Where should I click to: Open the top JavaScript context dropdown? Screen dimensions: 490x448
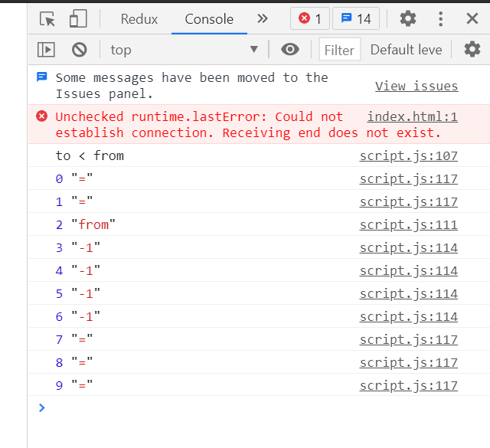point(184,50)
